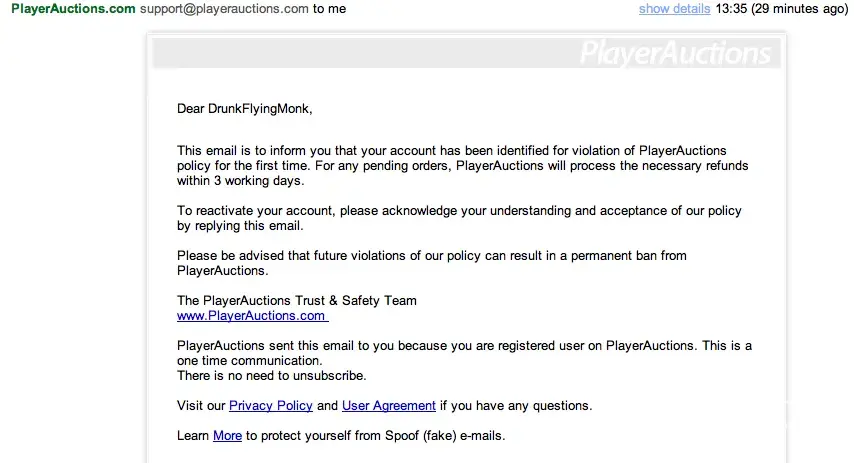Click the "To reactivate your account" paragraph
The image size is (854, 463).
459,218
